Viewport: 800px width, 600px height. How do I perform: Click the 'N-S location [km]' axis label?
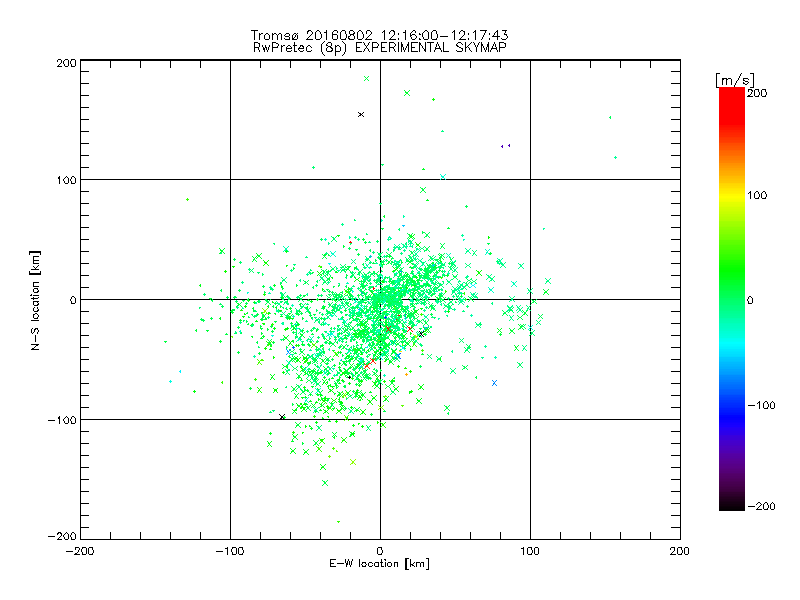pos(35,300)
